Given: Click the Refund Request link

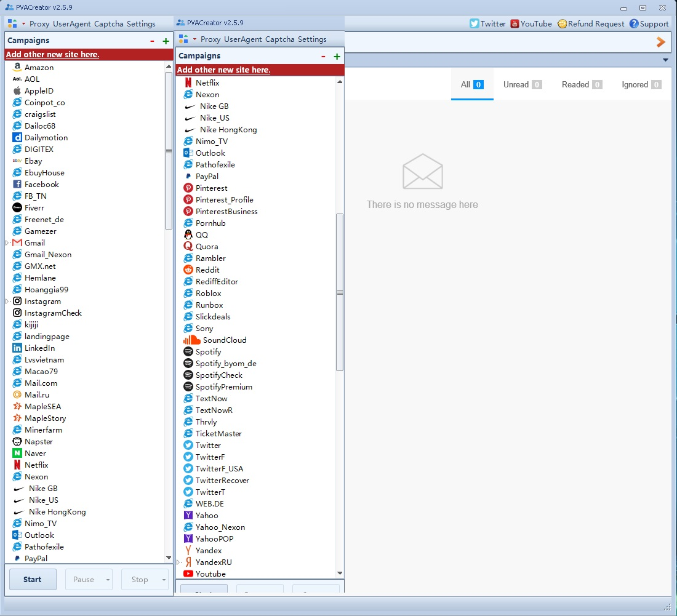Looking at the screenshot, I should pyautogui.click(x=591, y=24).
